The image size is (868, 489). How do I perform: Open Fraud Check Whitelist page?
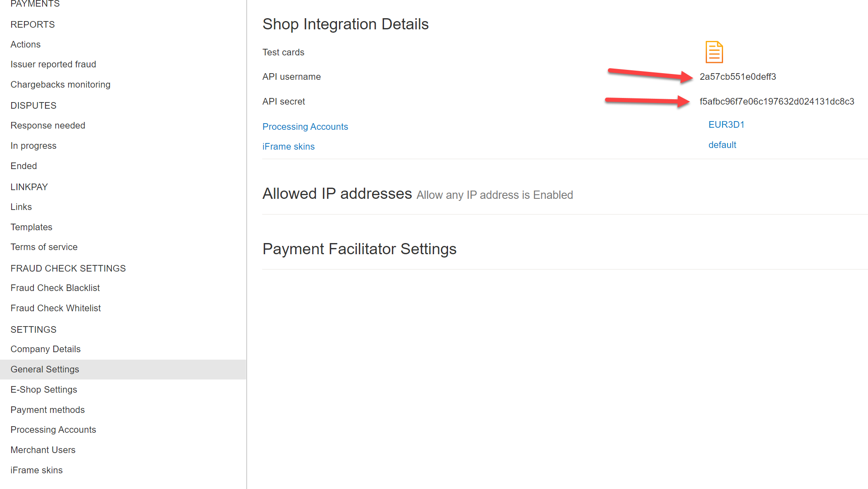click(x=56, y=308)
